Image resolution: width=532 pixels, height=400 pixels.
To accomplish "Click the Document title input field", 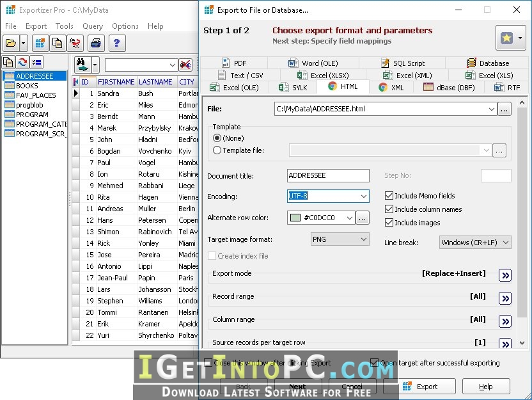I will [328, 175].
